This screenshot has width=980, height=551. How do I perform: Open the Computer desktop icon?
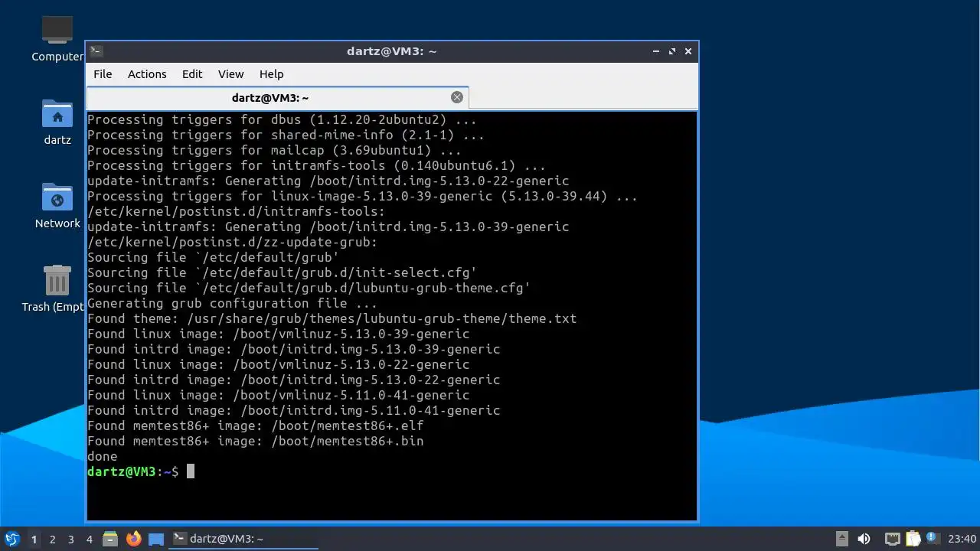57,38
